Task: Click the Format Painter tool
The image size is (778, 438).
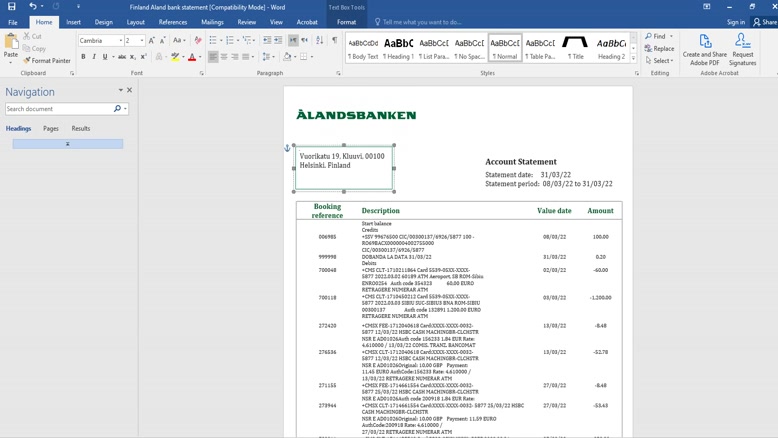Action: click(x=46, y=61)
